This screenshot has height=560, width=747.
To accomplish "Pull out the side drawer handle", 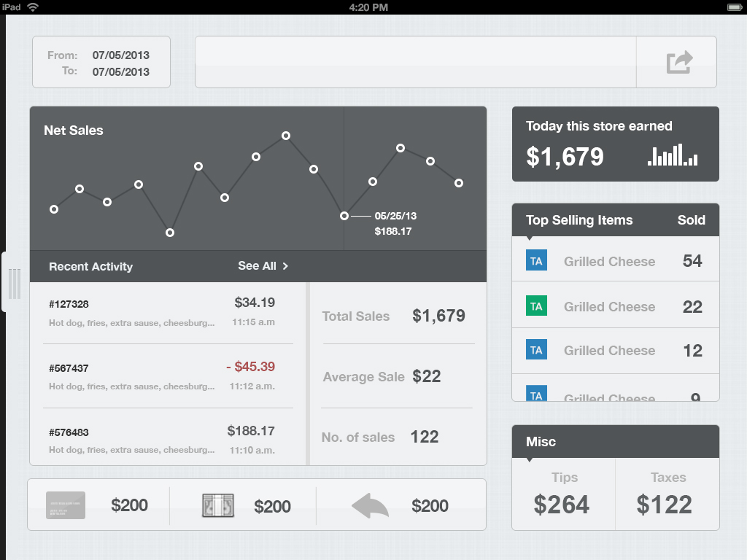I will pos(13,284).
